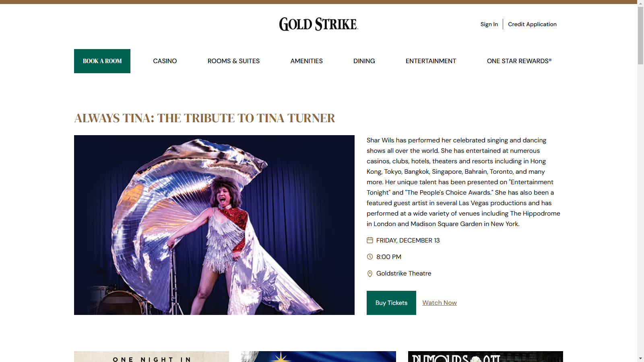Viewport: 644px width, 362px height.
Task: Click the location pin icon by Goldstrike Theatre
Action: click(x=370, y=274)
